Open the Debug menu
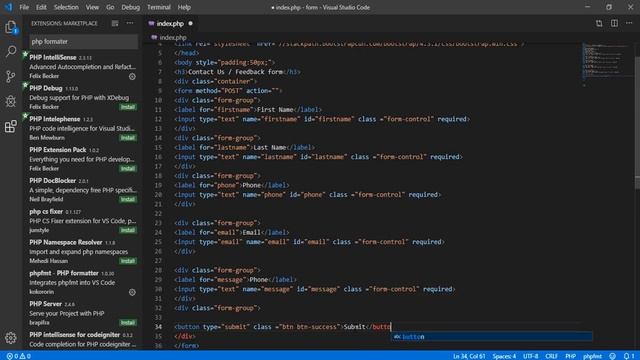The width and height of the screenshot is (640, 360). point(131,7)
